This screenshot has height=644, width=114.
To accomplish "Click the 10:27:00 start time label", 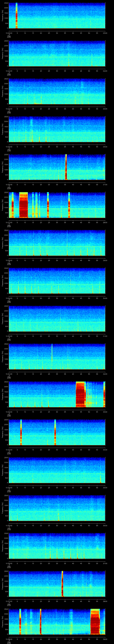I will [x=9, y=223].
